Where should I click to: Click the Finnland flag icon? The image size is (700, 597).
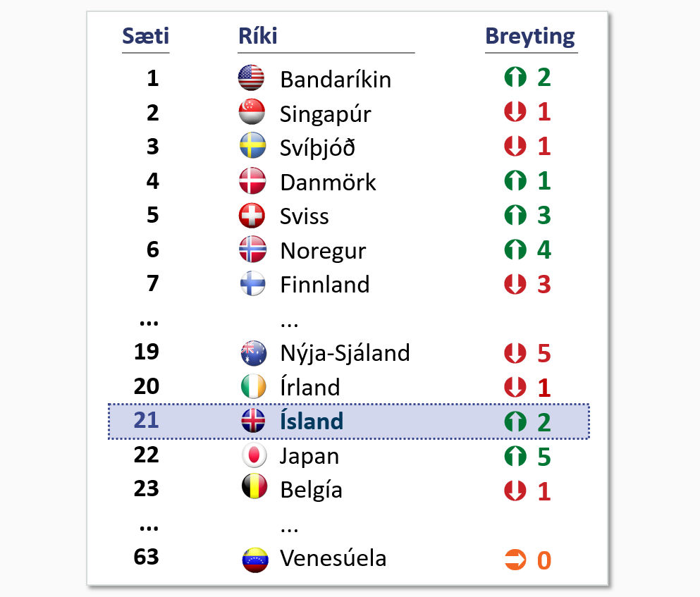pos(252,283)
